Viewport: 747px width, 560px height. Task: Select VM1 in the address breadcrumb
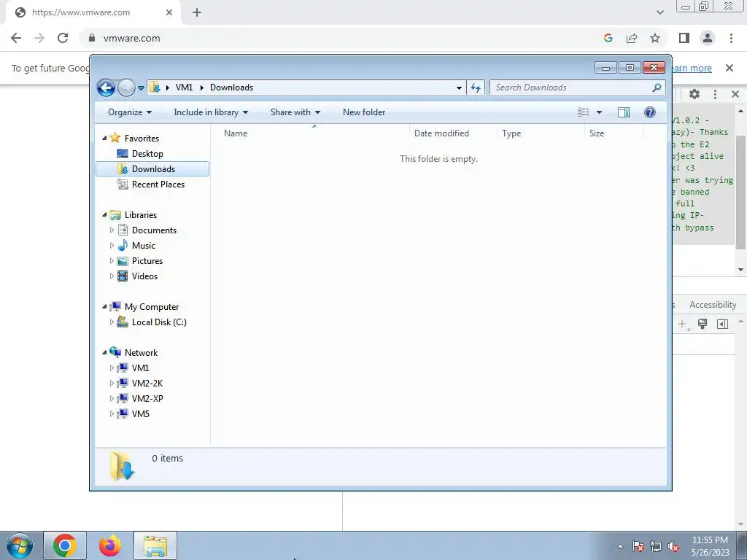pos(184,87)
